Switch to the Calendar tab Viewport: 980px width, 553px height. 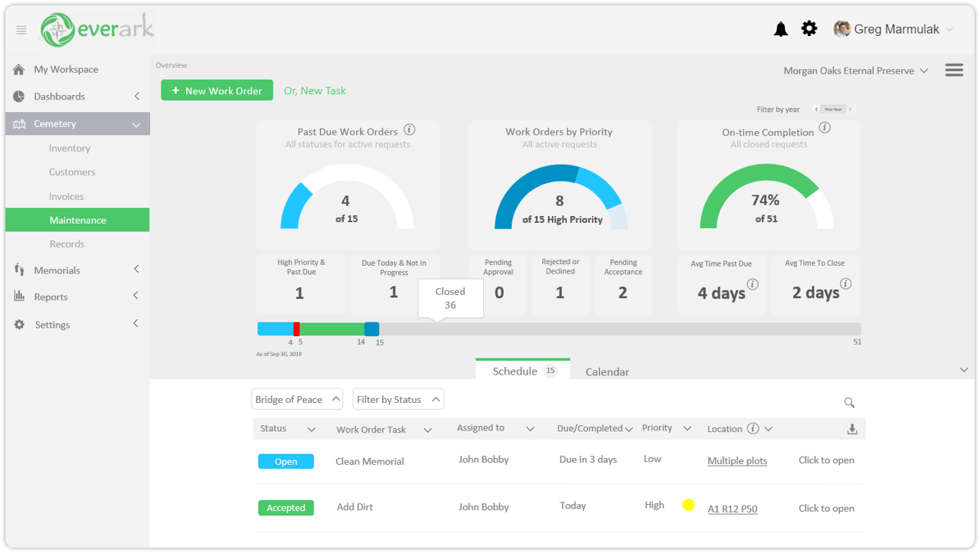607,371
